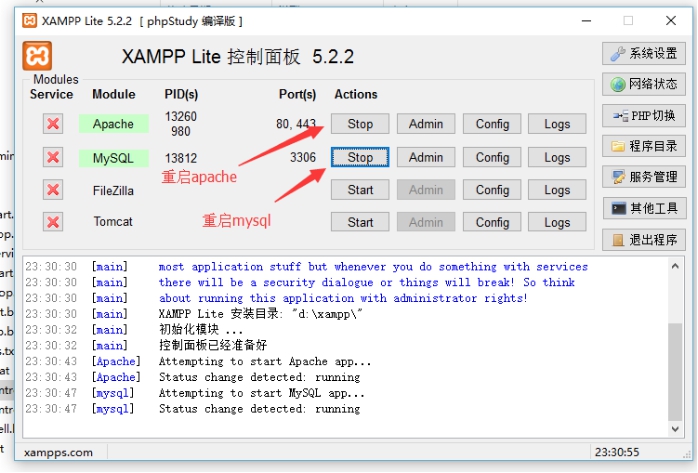
Task: Toggle MySQL service install checkbox
Action: [53, 157]
